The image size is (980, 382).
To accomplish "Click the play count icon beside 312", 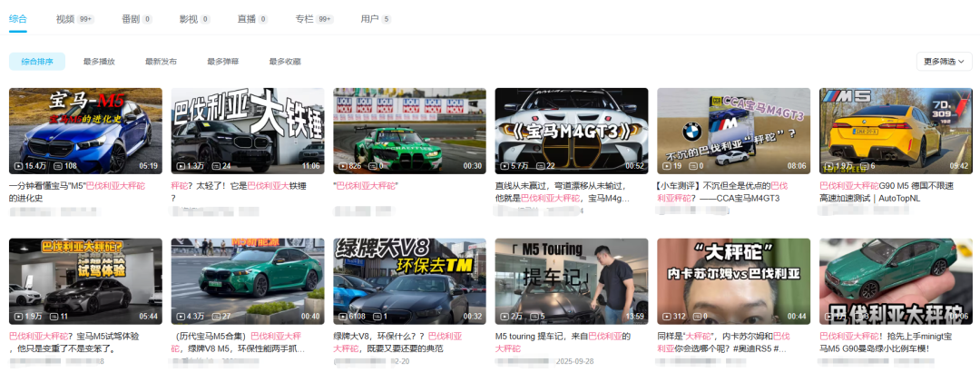I will tap(666, 317).
